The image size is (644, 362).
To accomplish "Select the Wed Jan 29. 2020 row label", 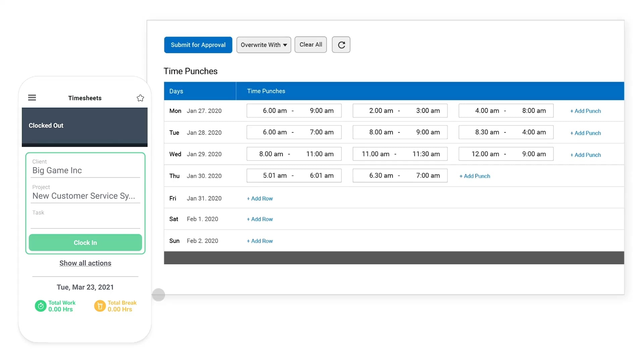I will [195, 154].
